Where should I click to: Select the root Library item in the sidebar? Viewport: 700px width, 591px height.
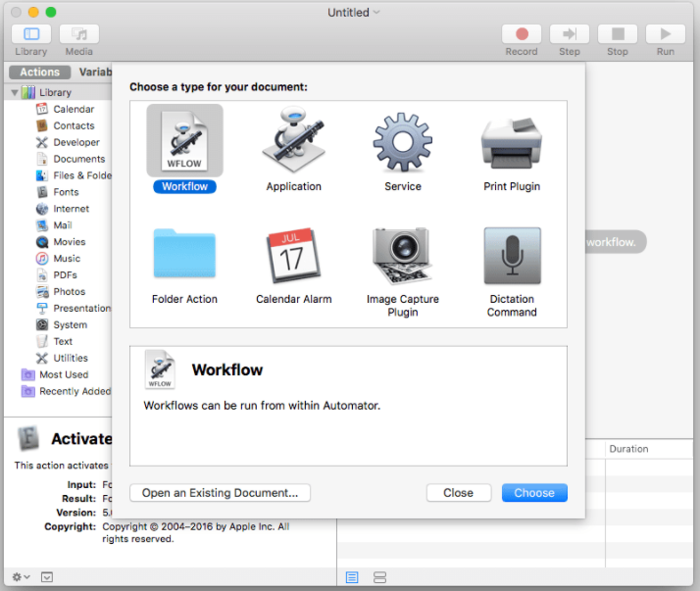click(55, 92)
